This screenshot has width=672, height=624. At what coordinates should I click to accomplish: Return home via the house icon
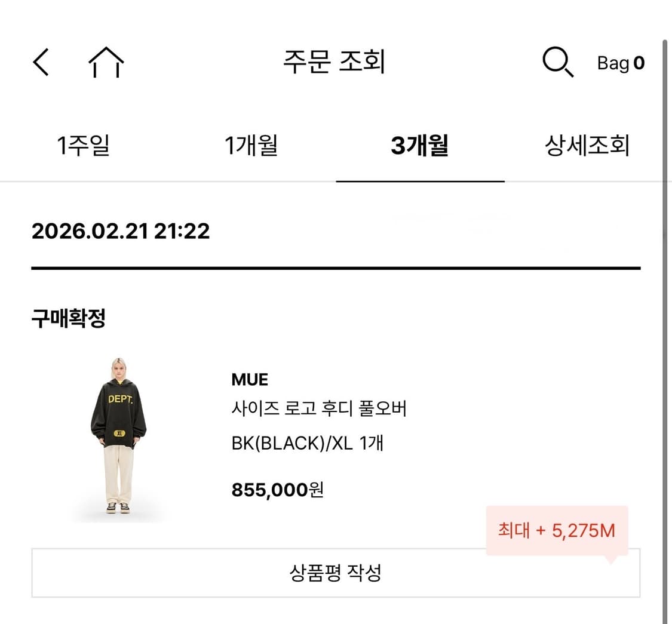click(x=106, y=62)
